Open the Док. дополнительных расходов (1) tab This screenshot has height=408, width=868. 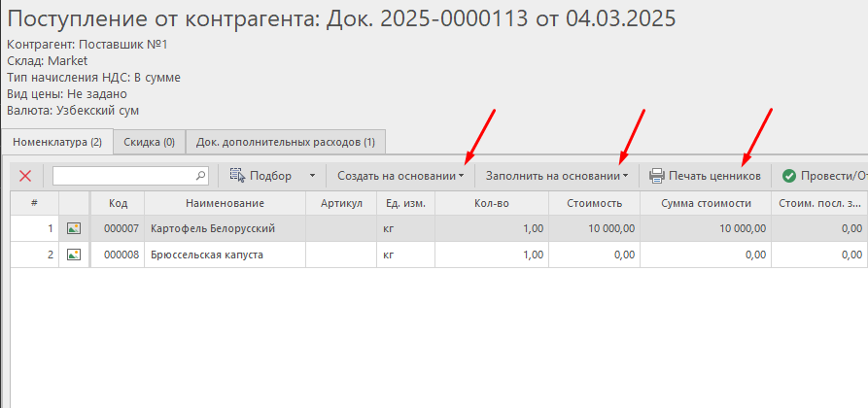click(285, 142)
